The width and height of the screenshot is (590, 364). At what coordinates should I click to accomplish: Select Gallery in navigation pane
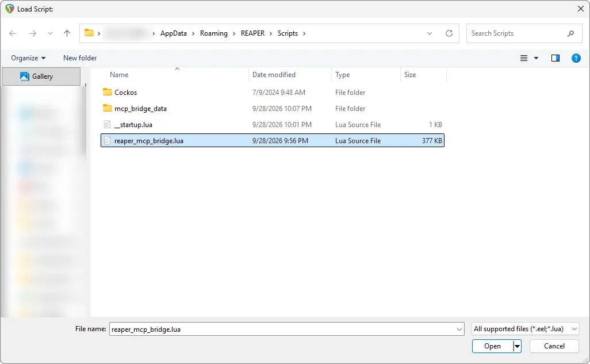[x=41, y=76]
